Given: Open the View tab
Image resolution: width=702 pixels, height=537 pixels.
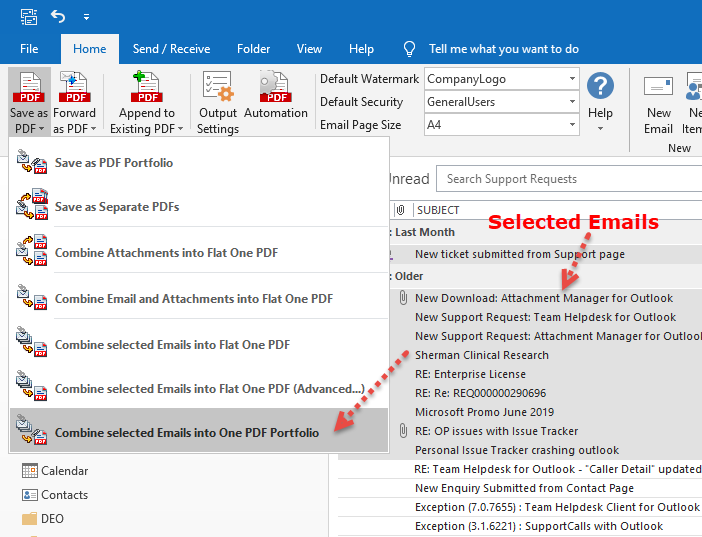Looking at the screenshot, I should click(309, 49).
